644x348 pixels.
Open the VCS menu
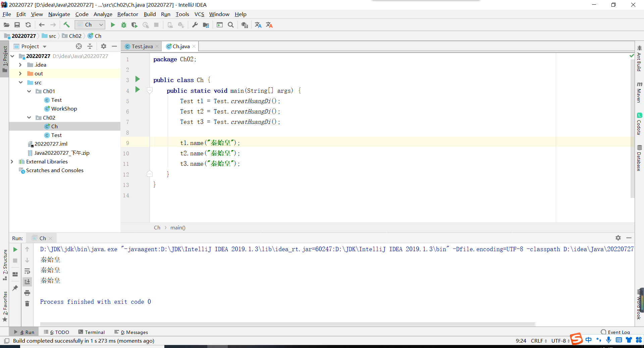point(199,14)
